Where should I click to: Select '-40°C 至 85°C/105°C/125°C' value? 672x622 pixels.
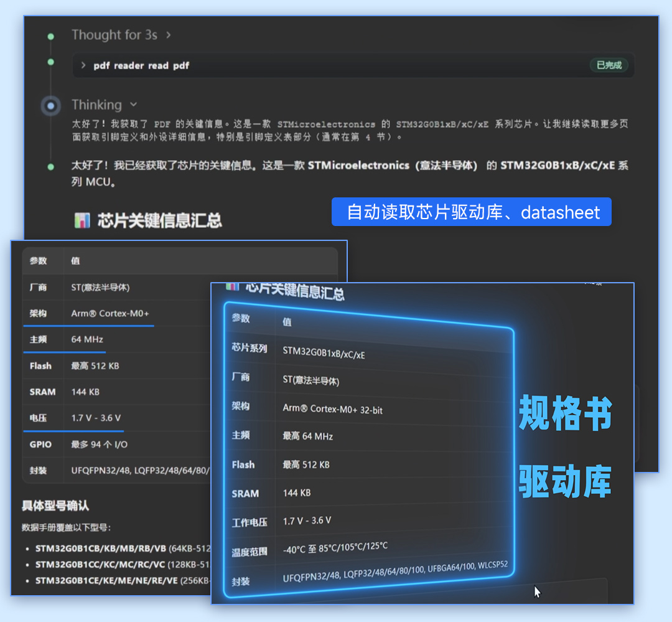click(x=335, y=548)
